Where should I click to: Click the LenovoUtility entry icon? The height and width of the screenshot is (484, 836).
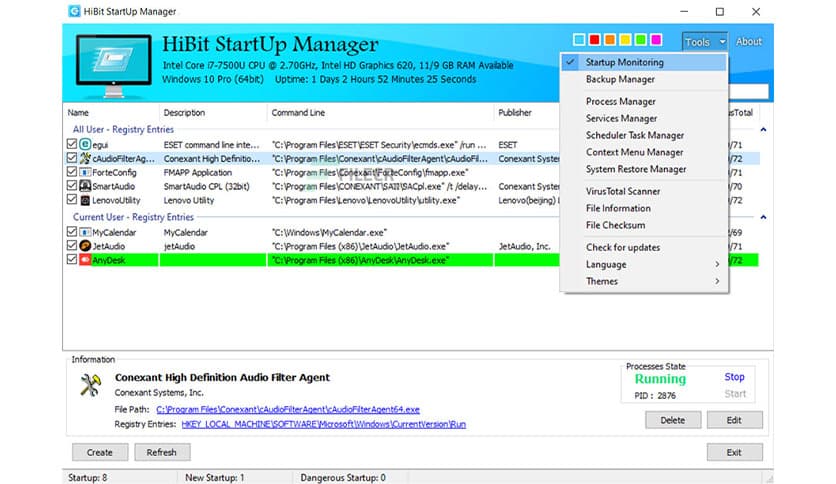click(x=85, y=200)
